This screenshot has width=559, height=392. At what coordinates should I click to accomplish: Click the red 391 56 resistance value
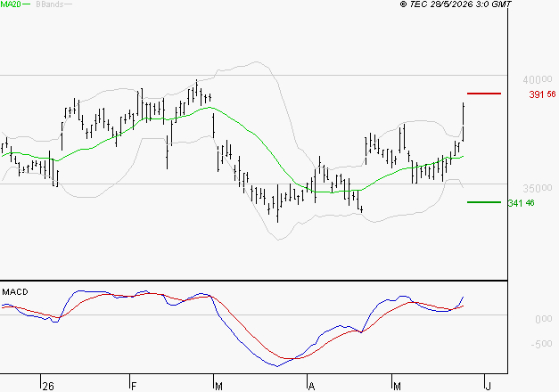coord(542,94)
